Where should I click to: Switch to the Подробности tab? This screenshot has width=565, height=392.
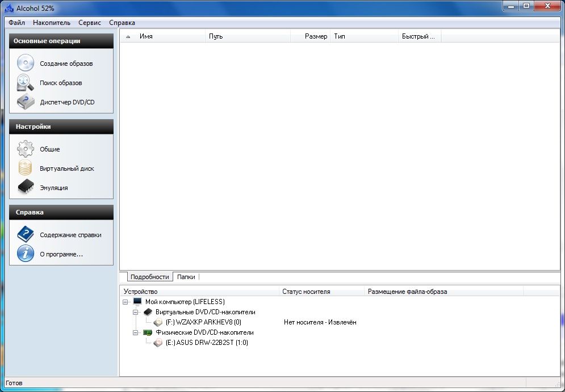pyautogui.click(x=149, y=277)
